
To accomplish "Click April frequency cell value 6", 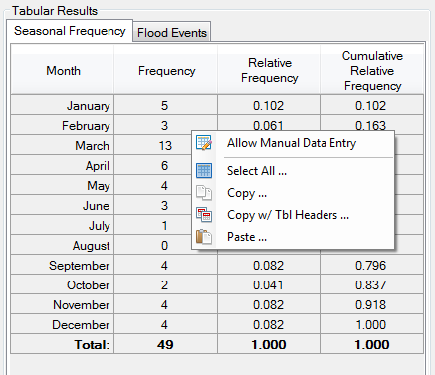I will tap(164, 166).
